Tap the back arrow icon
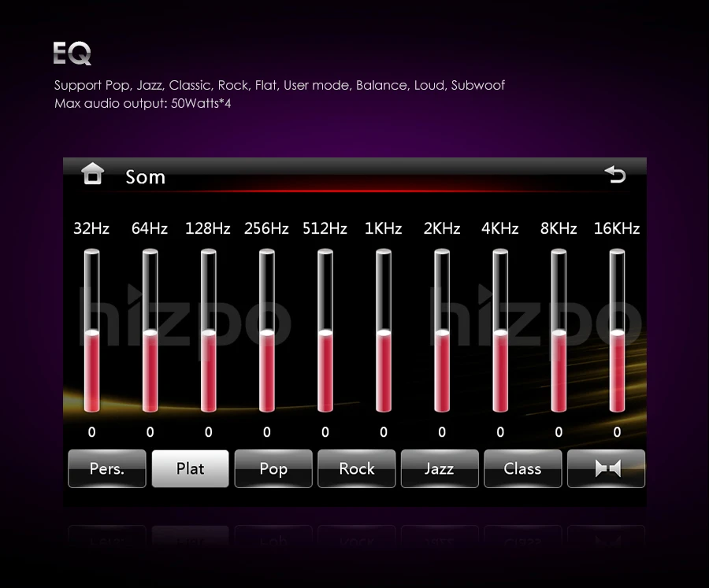 tap(615, 175)
